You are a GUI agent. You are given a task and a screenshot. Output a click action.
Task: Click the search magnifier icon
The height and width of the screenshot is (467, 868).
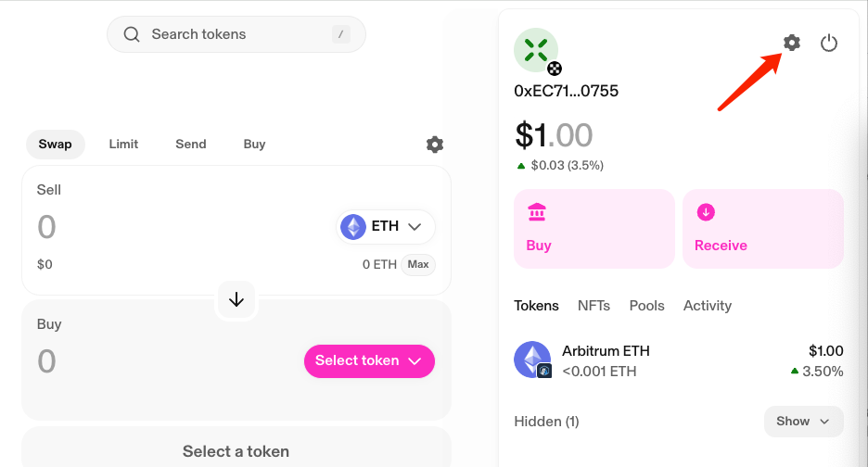(132, 34)
